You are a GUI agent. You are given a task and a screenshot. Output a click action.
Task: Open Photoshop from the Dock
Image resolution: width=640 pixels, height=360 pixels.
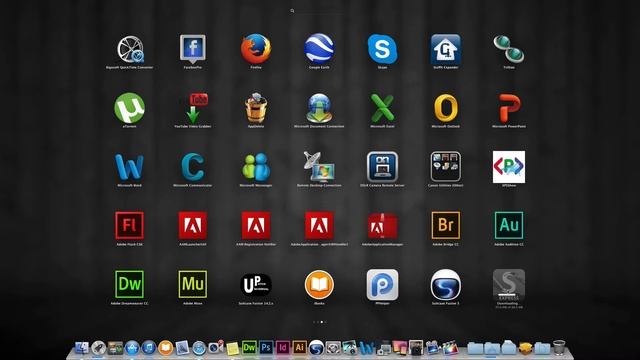(266, 348)
